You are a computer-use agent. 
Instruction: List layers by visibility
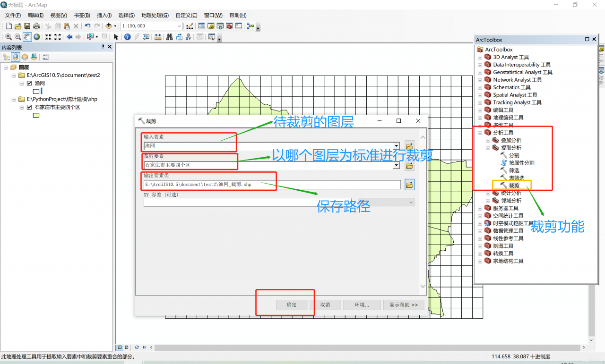tap(25, 57)
